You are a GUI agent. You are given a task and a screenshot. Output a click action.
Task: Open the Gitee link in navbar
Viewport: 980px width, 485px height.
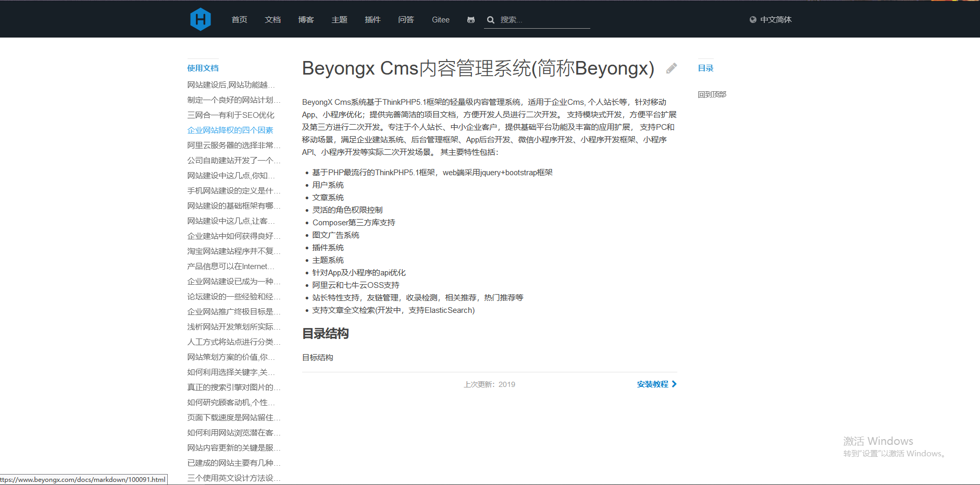click(441, 20)
